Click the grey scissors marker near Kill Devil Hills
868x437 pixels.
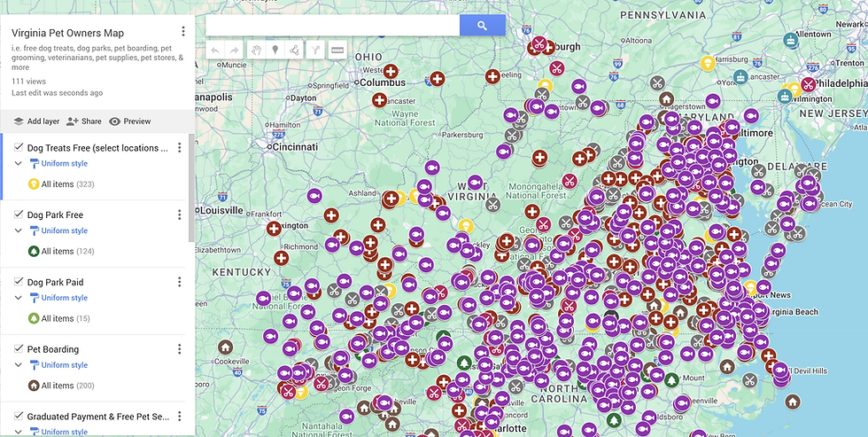(749, 380)
